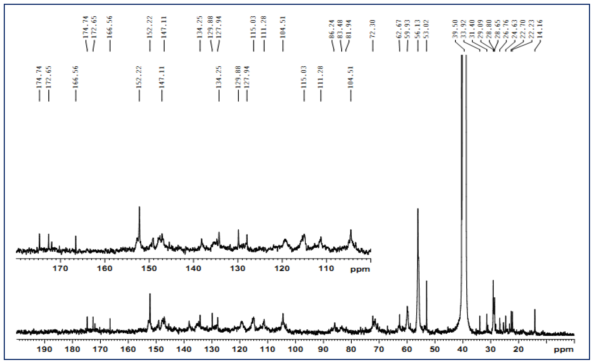Select the 22.70 peak label

(523, 29)
